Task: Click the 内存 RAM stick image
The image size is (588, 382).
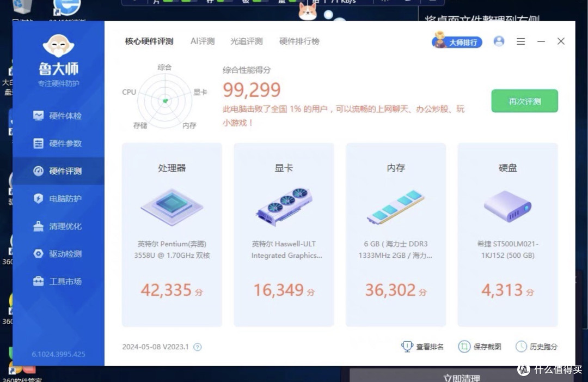Action: pyautogui.click(x=396, y=207)
